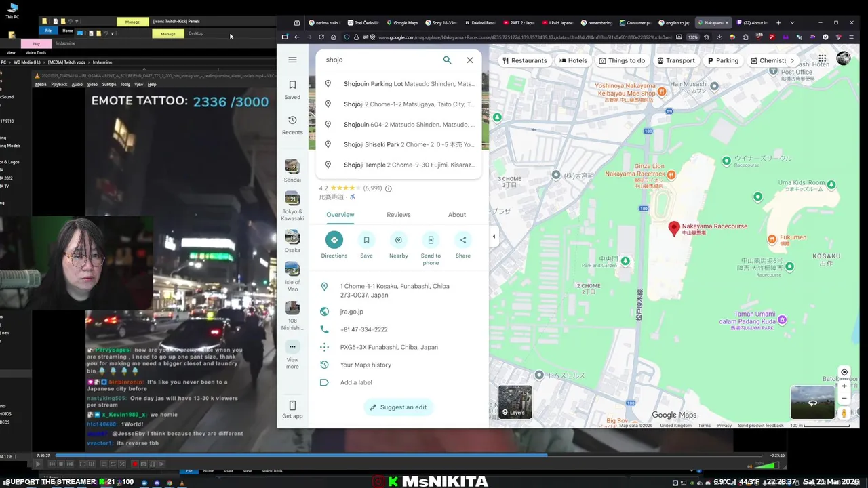Filter map by Transport chip

(x=675, y=60)
